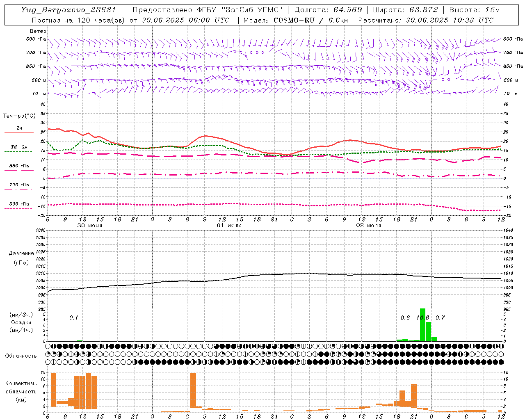Click the Осадки precipitation label
The image size is (525, 420).
tap(21, 322)
